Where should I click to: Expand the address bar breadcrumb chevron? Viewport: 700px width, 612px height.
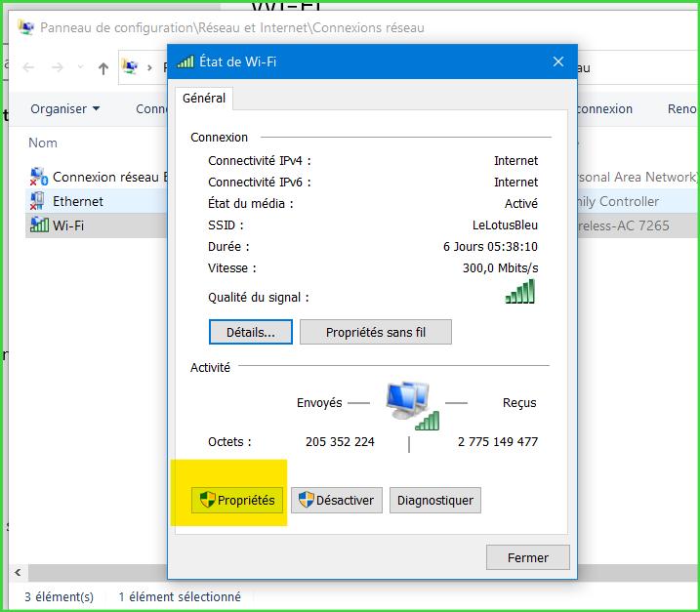tap(149, 68)
